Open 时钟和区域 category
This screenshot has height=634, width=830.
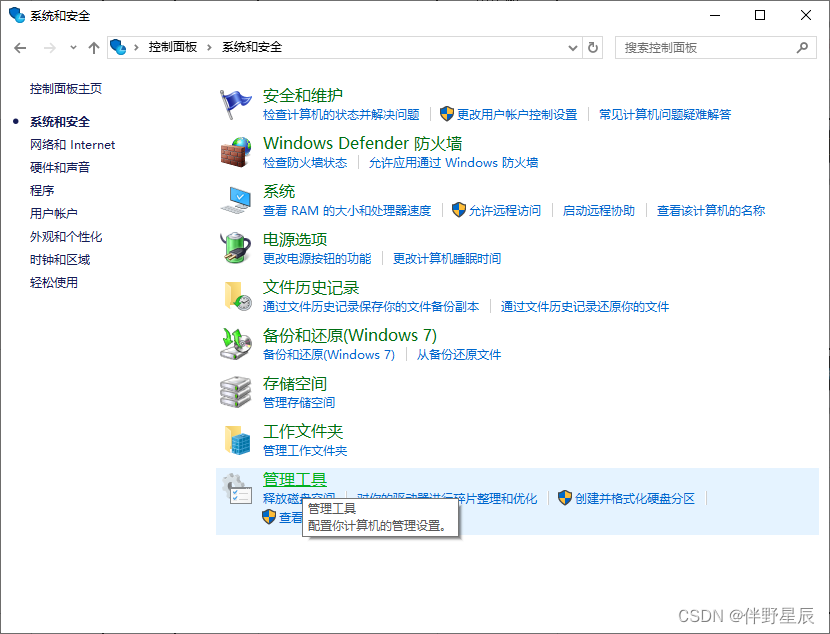(x=60, y=259)
